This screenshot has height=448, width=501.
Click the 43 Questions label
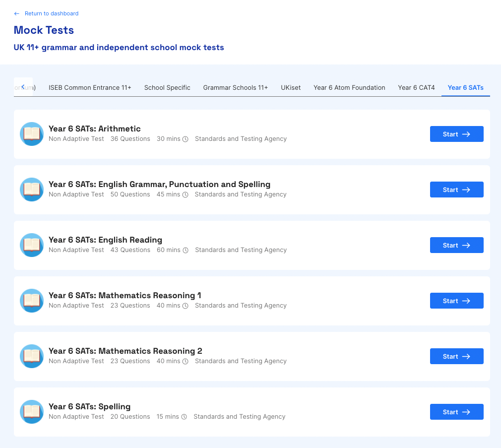pyautogui.click(x=130, y=250)
